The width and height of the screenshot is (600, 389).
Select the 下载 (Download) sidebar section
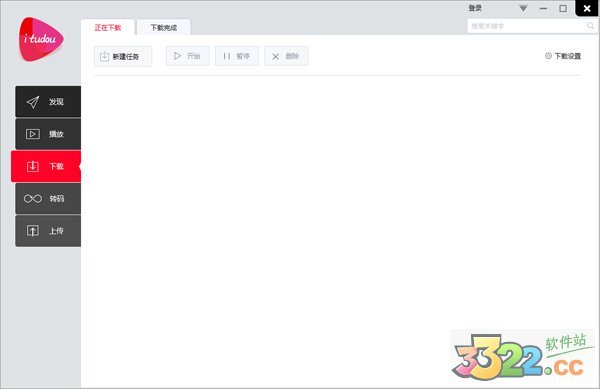tap(46, 166)
